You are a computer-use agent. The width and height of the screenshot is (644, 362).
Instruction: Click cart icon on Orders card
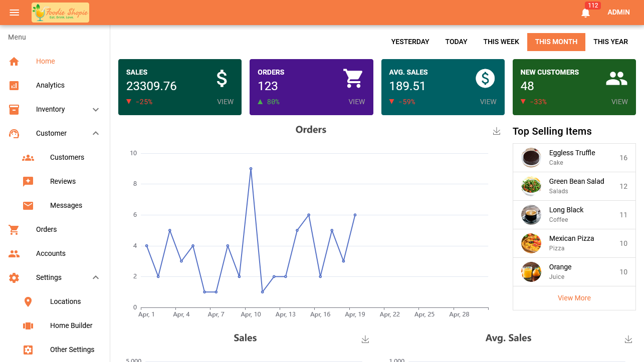(x=353, y=79)
